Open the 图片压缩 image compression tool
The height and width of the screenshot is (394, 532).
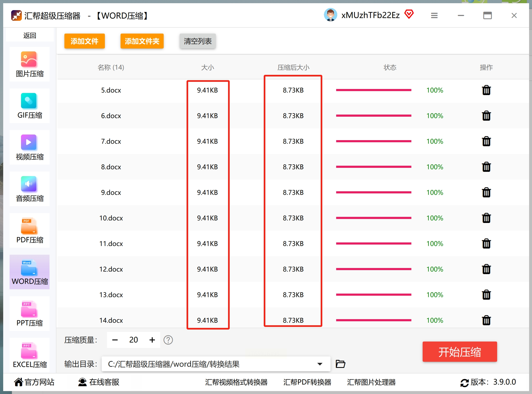click(x=30, y=64)
